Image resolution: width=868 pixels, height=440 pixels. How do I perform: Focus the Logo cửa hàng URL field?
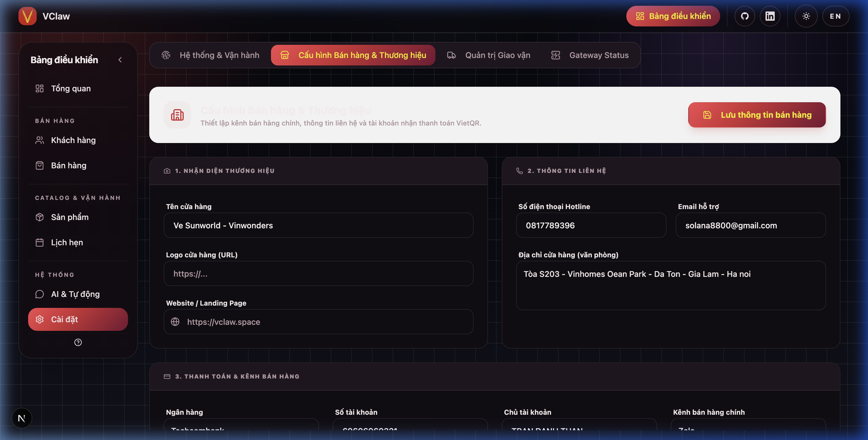[318, 273]
